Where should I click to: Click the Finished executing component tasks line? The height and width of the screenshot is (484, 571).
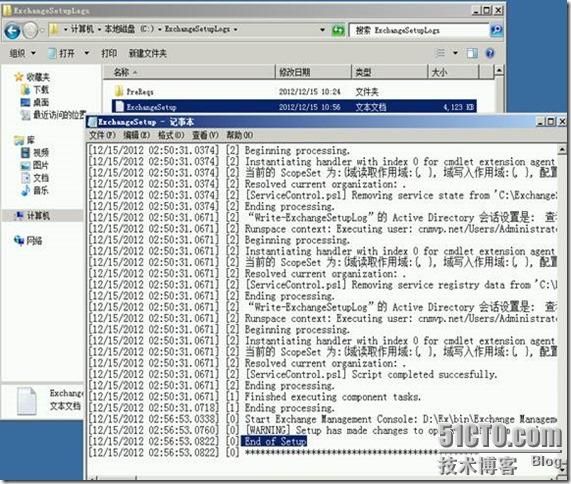[333, 397]
